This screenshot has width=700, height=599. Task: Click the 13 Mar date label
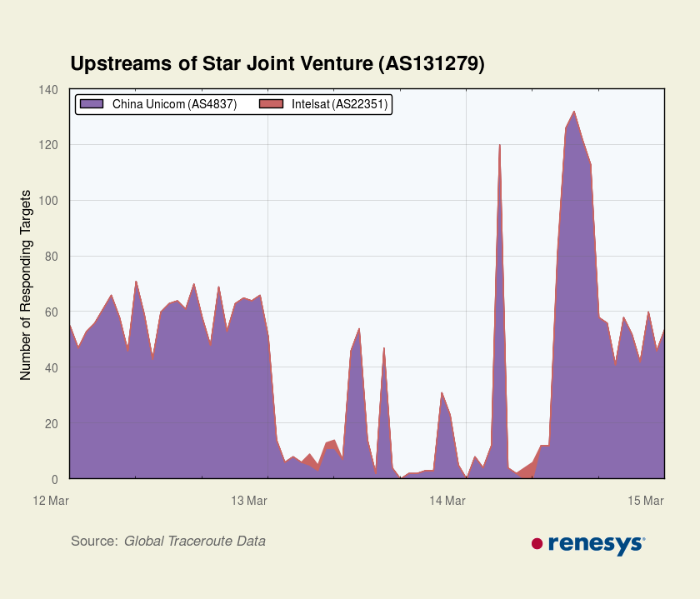(x=249, y=501)
